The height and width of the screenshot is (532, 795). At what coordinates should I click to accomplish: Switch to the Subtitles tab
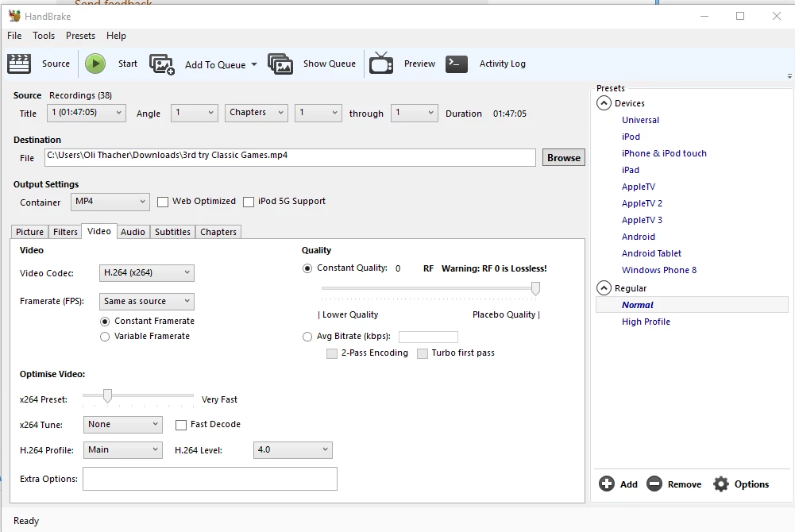[x=172, y=232]
